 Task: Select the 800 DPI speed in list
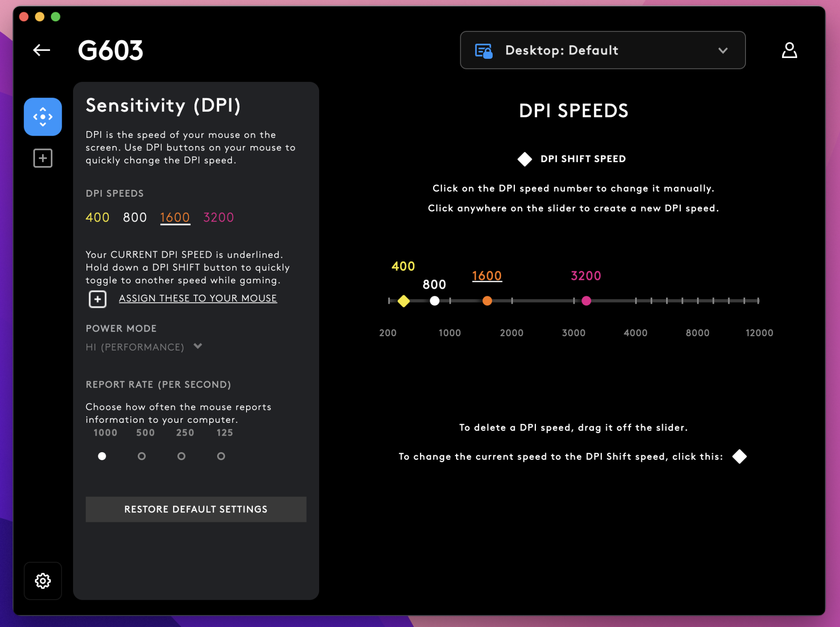click(x=135, y=217)
